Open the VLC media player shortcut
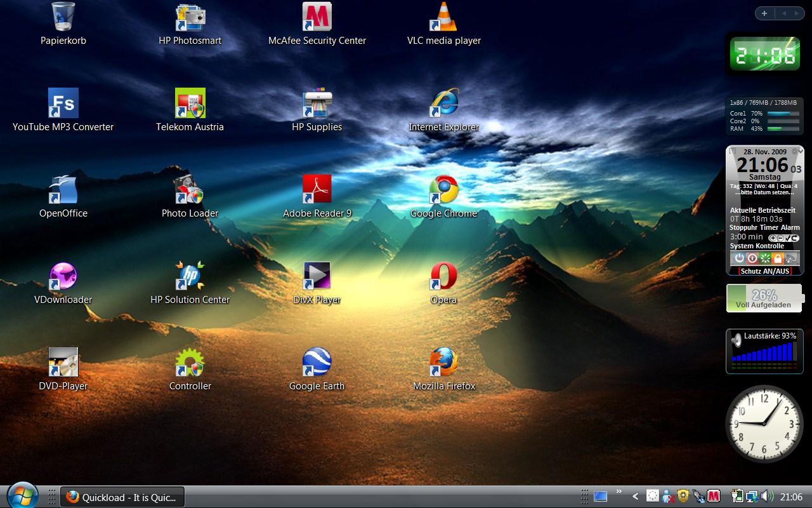 443,18
